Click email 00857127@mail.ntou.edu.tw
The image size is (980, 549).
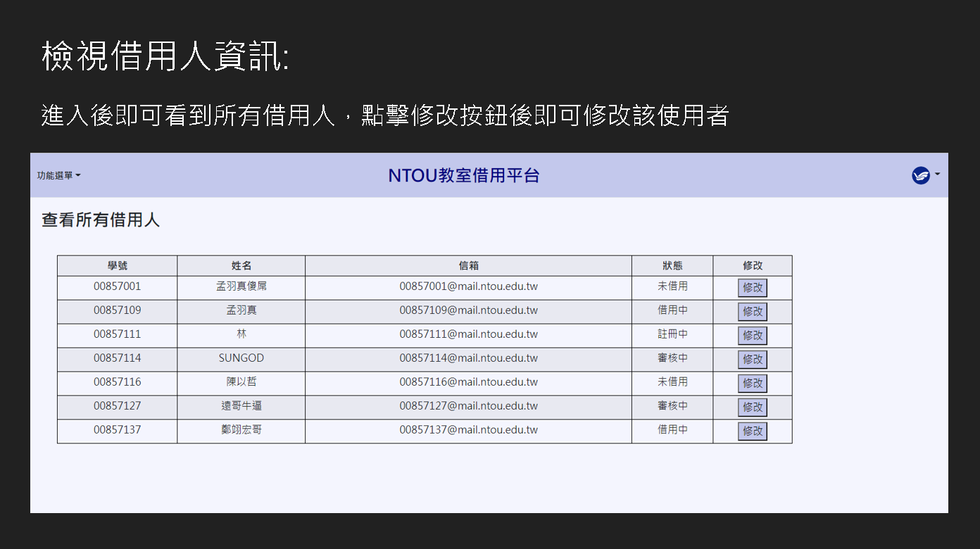[469, 406]
